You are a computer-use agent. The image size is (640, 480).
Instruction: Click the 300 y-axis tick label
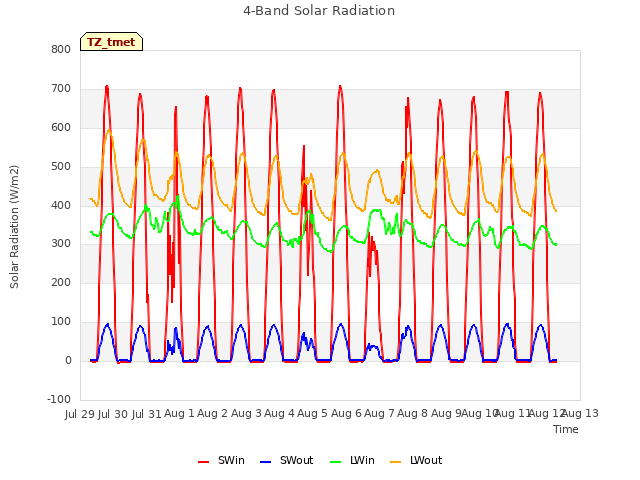click(61, 244)
